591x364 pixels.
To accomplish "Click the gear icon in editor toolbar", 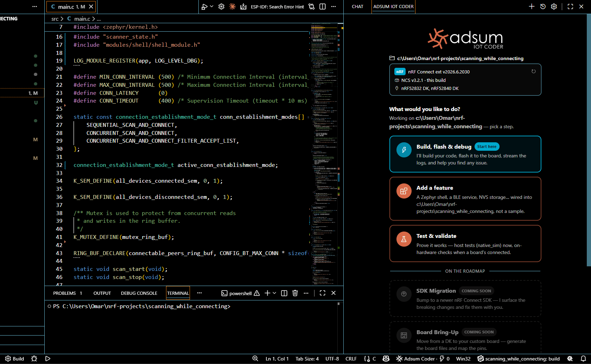I will coord(221,7).
